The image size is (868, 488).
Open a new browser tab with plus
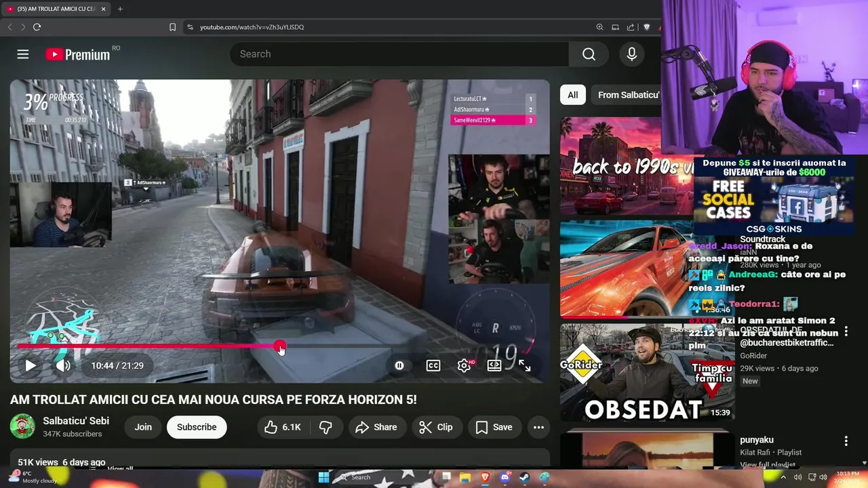(120, 9)
